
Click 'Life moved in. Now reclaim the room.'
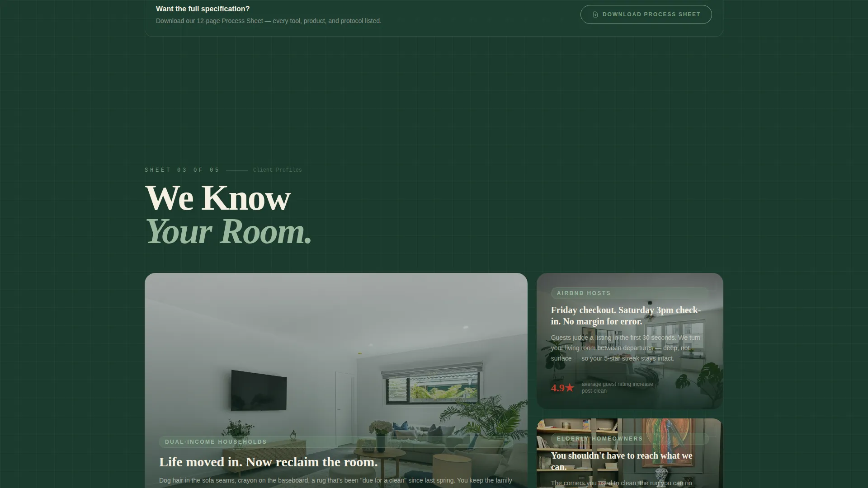tap(268, 462)
